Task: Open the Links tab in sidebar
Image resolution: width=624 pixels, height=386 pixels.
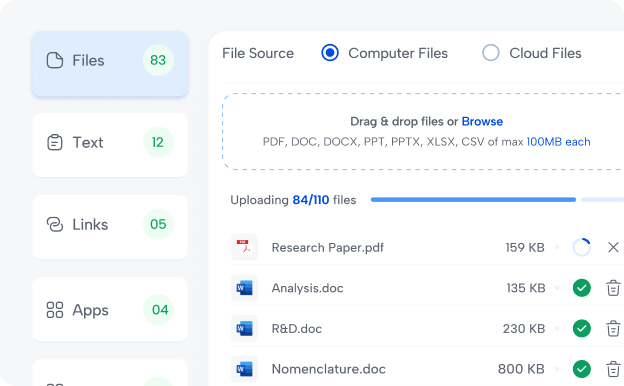Action: (x=110, y=227)
